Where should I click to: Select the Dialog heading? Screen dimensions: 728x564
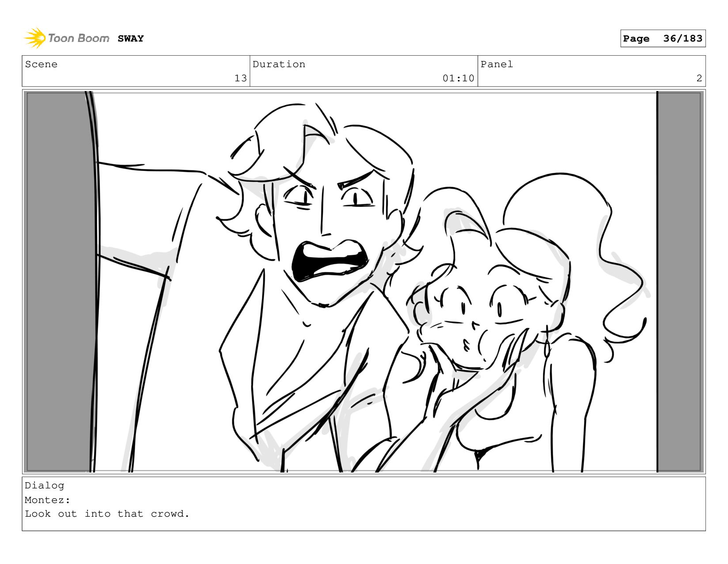coord(44,485)
